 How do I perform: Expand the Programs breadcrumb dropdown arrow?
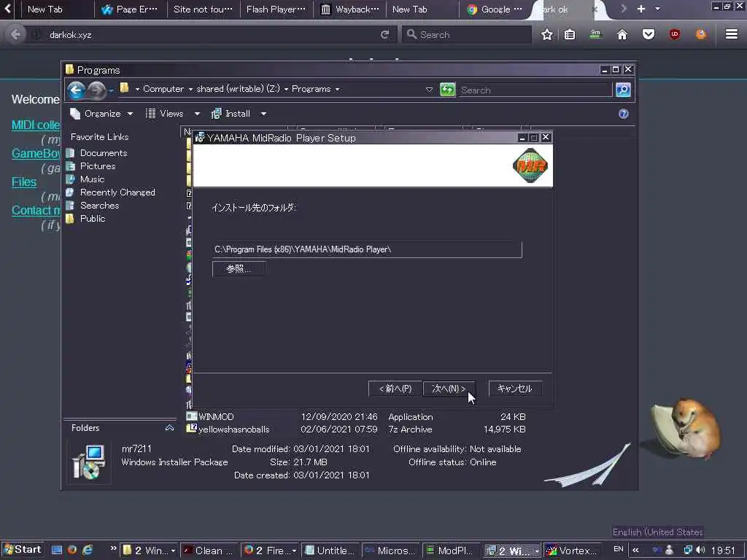point(337,89)
